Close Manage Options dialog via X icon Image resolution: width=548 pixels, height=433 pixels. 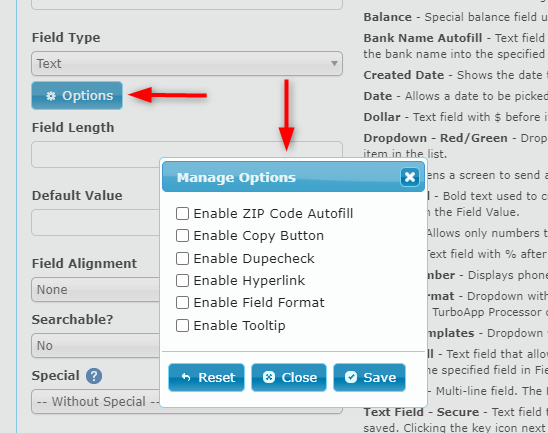410,177
